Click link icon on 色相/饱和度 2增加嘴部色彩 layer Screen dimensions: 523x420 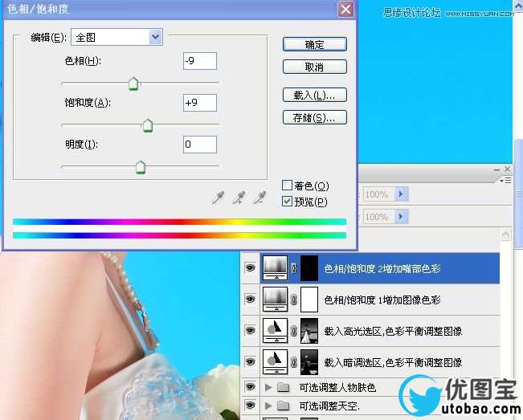[x=293, y=267]
